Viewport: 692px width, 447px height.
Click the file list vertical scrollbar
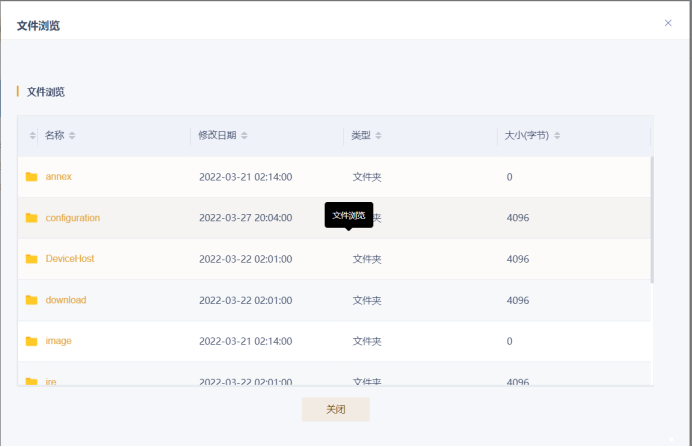point(652,220)
